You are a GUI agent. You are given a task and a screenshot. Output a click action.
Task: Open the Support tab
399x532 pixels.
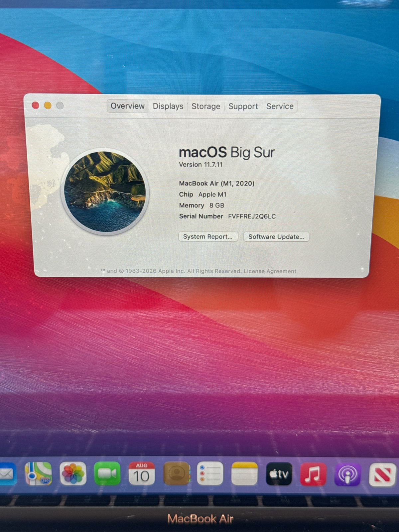(x=243, y=106)
